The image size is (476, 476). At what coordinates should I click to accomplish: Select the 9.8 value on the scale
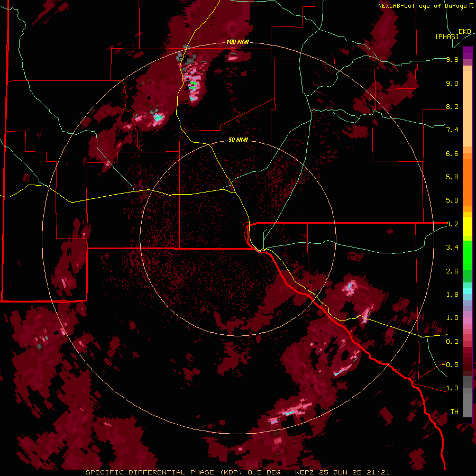point(452,59)
